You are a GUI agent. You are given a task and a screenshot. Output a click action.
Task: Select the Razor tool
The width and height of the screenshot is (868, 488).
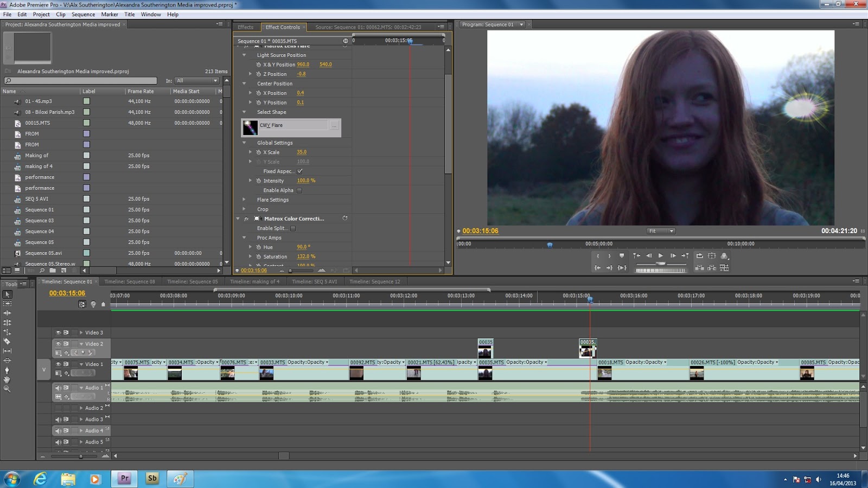coord(7,342)
